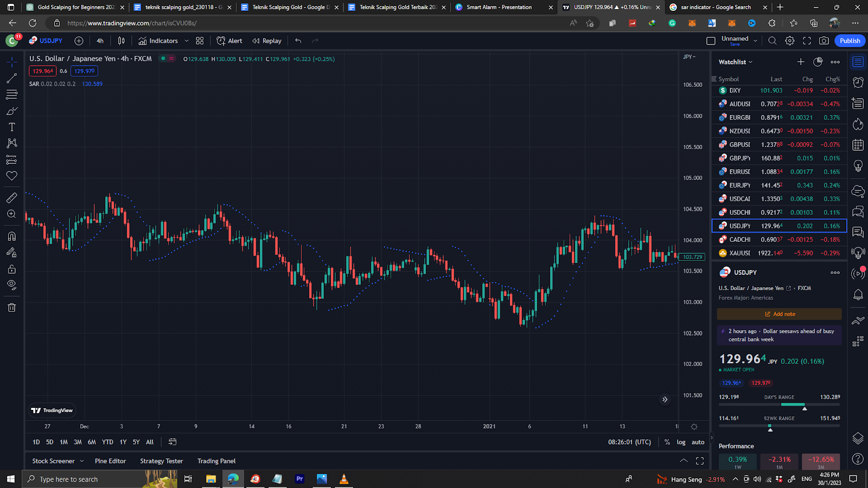Open the Pine Editor tab
The width and height of the screenshot is (868, 488).
coord(110,461)
